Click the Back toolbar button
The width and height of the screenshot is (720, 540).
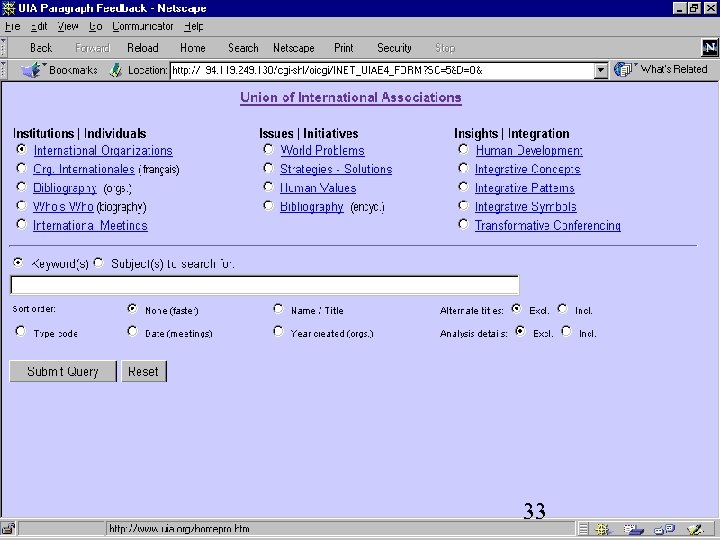point(41,48)
